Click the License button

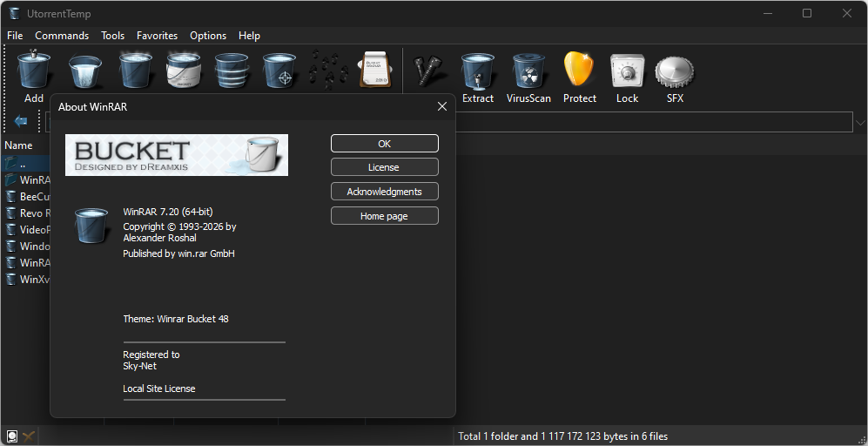click(x=385, y=167)
